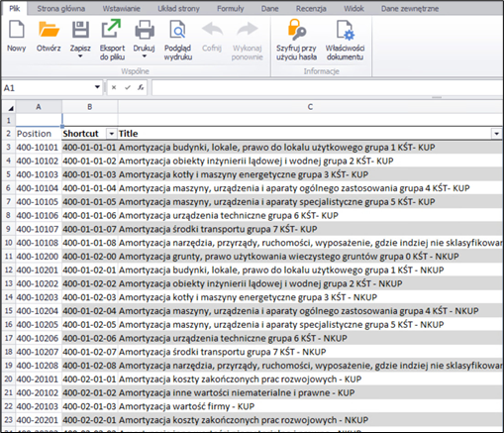504x433 pixels.
Task: Open the Recenzja tab
Action: 311,9
